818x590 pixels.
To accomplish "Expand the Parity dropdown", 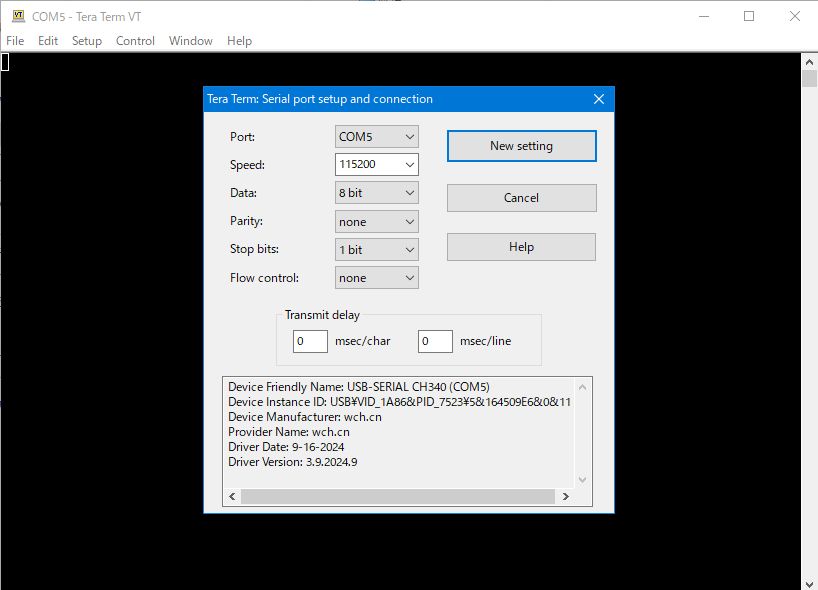I will (377, 221).
